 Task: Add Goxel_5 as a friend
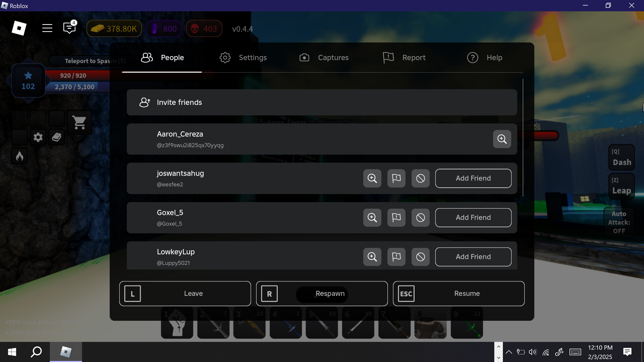point(473,217)
